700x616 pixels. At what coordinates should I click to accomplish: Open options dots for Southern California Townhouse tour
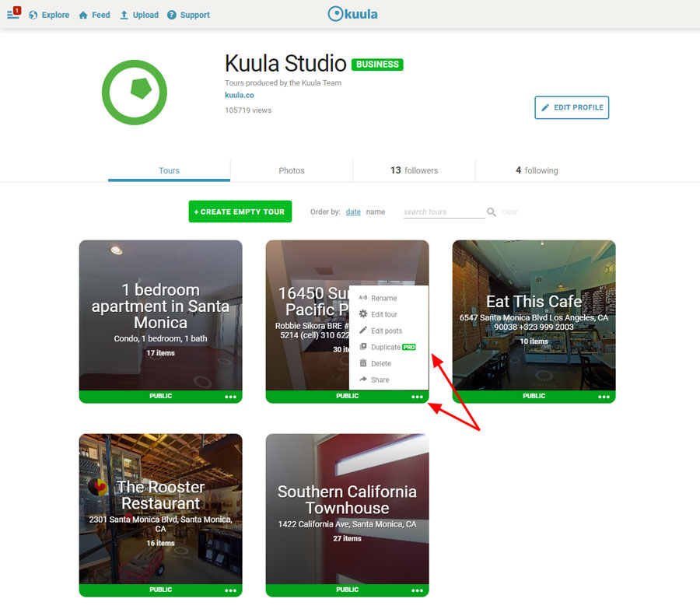tap(417, 590)
